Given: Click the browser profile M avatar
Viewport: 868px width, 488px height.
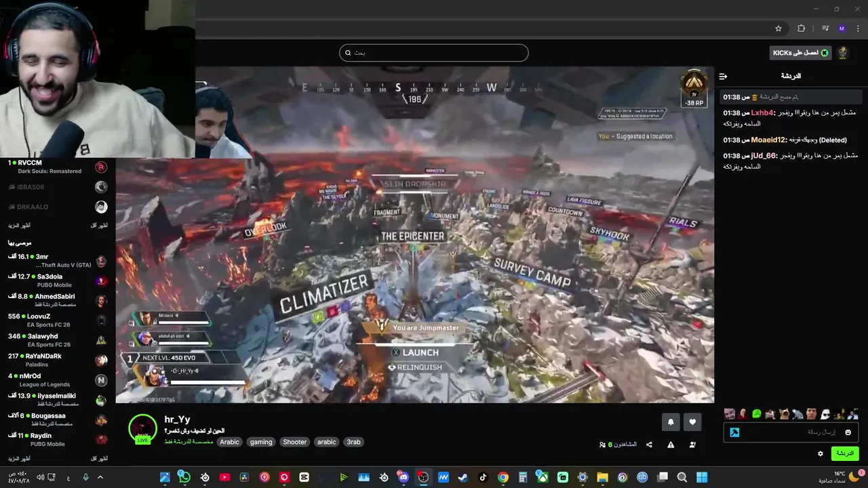Looking at the screenshot, I should [842, 28].
